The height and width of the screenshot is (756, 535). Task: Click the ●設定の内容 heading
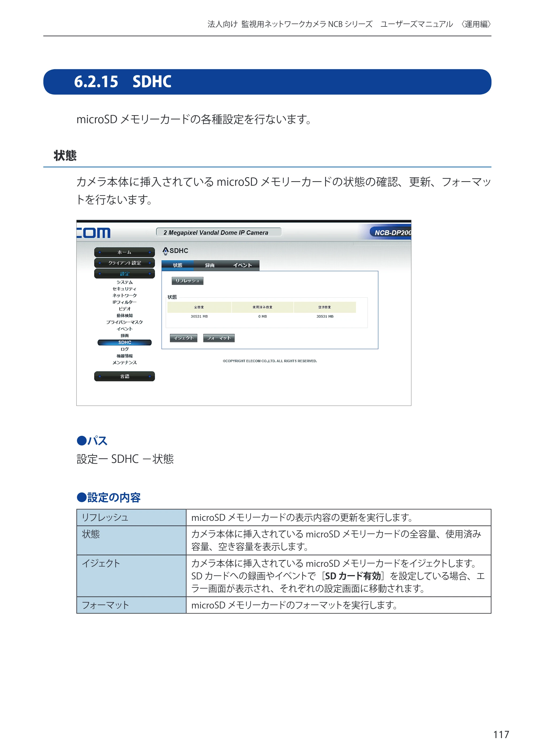pos(109,497)
